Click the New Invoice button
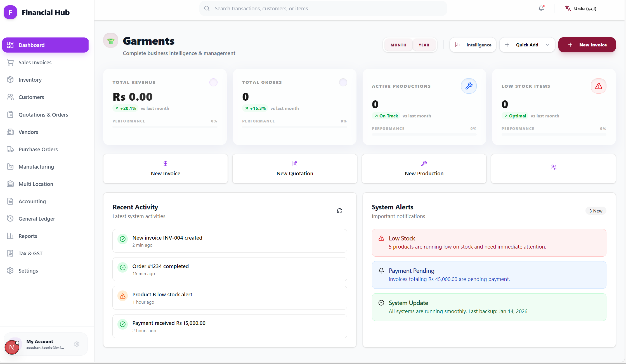This screenshot has width=626, height=364. tap(587, 45)
